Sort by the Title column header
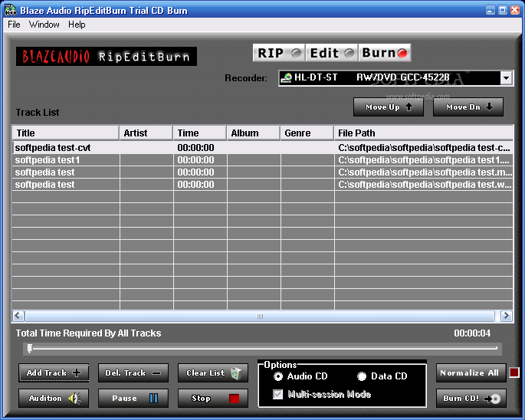The width and height of the screenshot is (525, 420). coord(66,133)
